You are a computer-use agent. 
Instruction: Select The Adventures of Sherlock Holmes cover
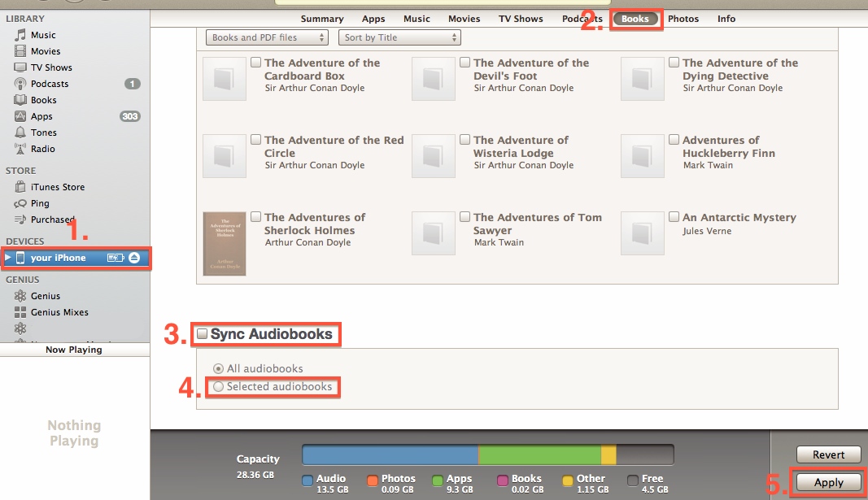[225, 243]
